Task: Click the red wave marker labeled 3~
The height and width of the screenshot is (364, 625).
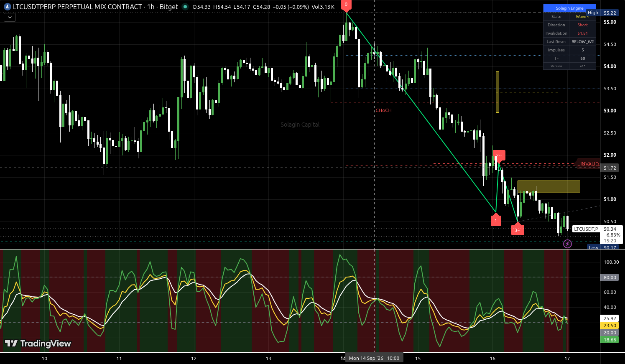Action: (518, 229)
